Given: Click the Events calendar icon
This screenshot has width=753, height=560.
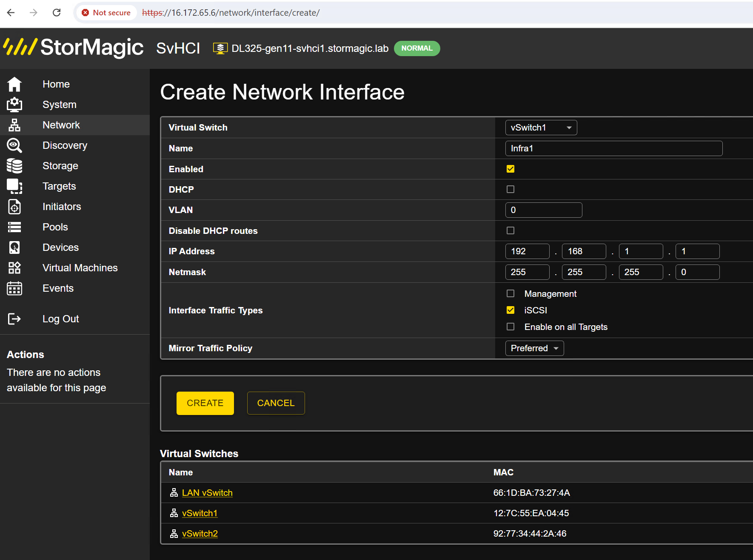Looking at the screenshot, I should 14,288.
